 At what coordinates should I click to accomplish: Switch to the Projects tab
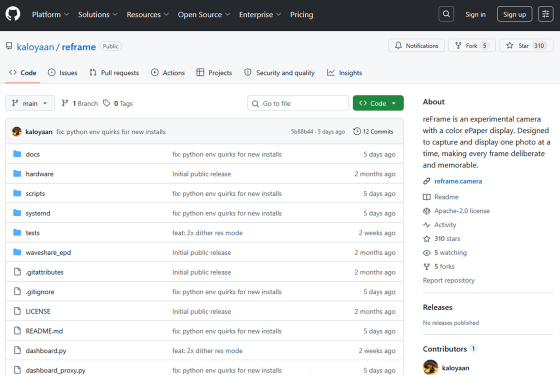click(x=214, y=73)
